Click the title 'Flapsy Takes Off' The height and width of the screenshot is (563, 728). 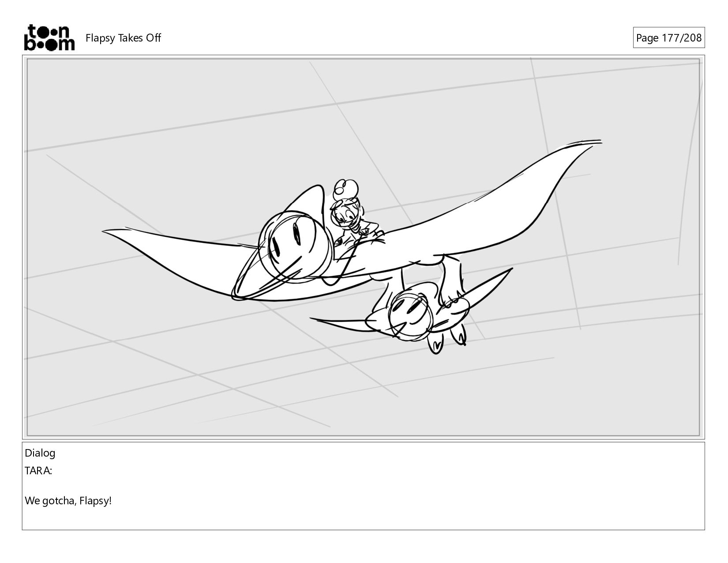(x=123, y=38)
